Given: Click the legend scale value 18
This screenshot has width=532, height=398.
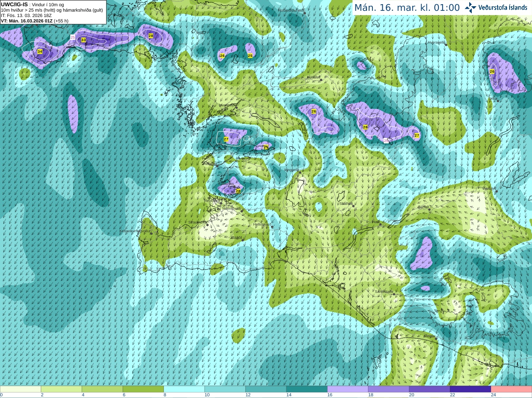Looking at the screenshot, I should click(371, 395).
